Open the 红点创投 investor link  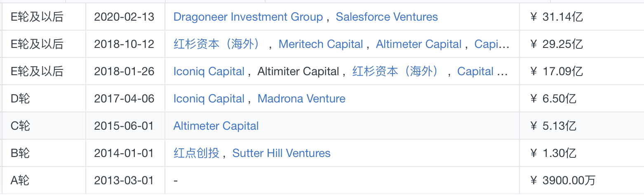196,153
